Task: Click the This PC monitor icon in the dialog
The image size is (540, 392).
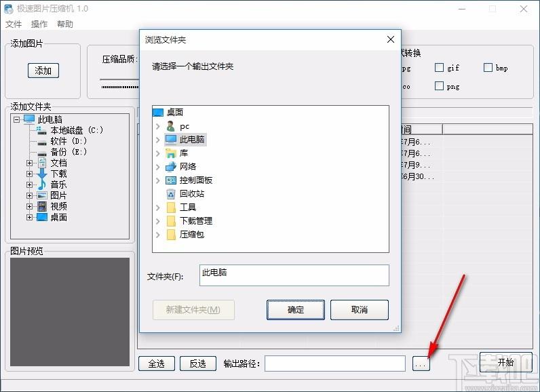Action: click(171, 140)
